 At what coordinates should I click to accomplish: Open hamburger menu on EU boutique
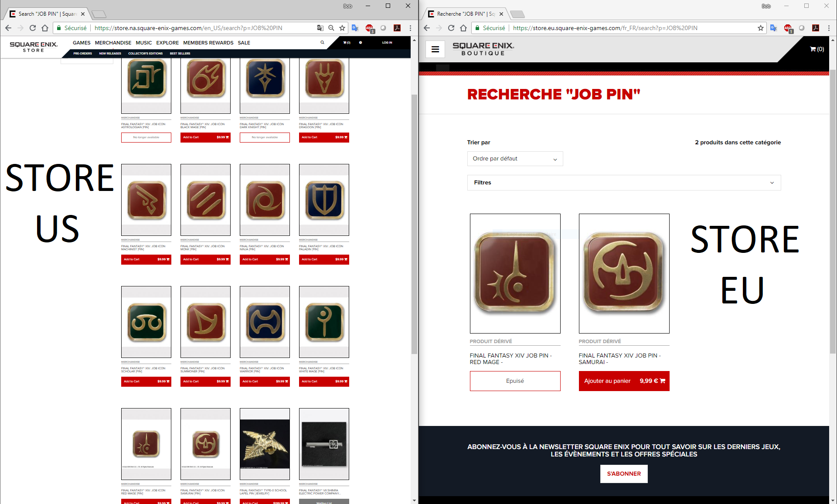click(435, 49)
